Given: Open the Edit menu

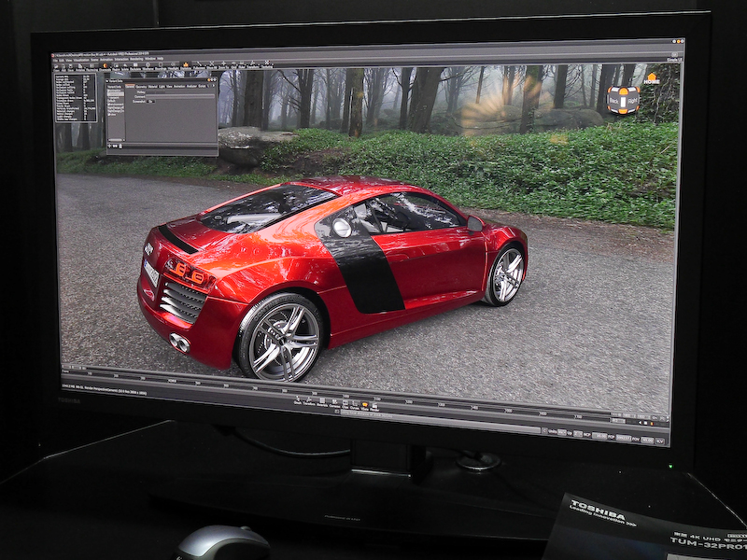Looking at the screenshot, I should 62,59.
